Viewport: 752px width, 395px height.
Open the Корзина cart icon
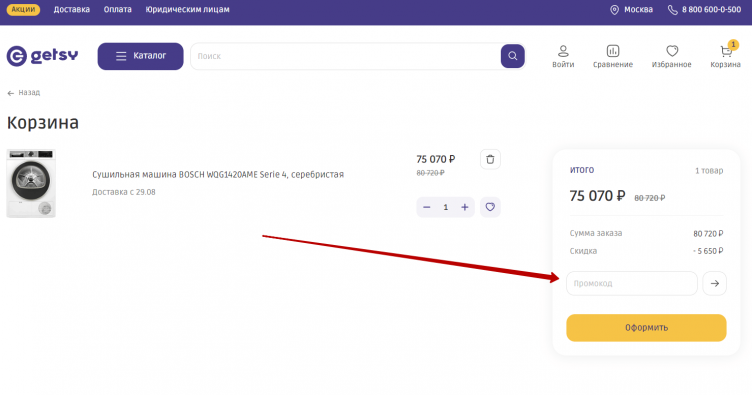click(x=726, y=56)
